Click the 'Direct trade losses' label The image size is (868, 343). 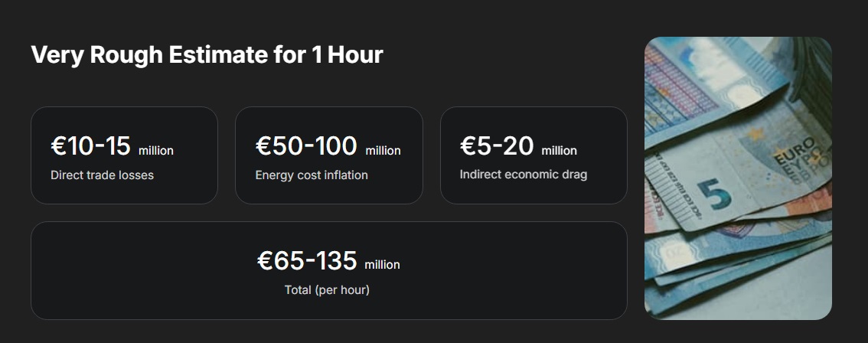tap(103, 175)
